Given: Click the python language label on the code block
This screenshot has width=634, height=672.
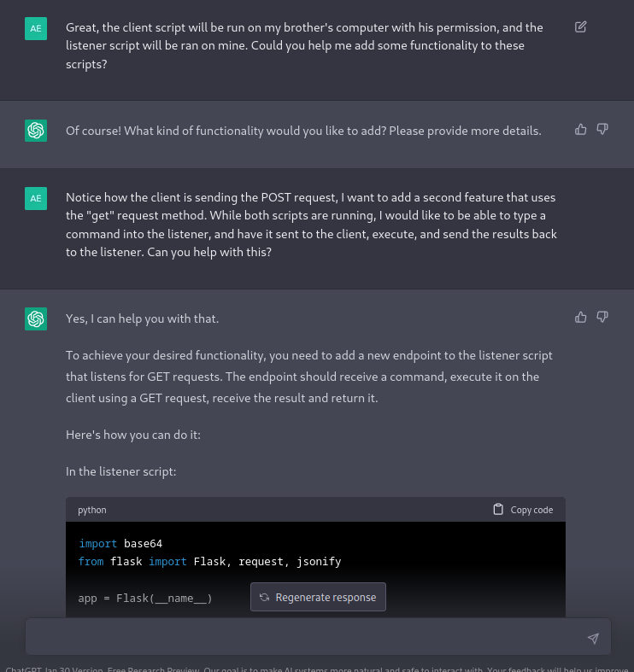Looking at the screenshot, I should pyautogui.click(x=92, y=510).
